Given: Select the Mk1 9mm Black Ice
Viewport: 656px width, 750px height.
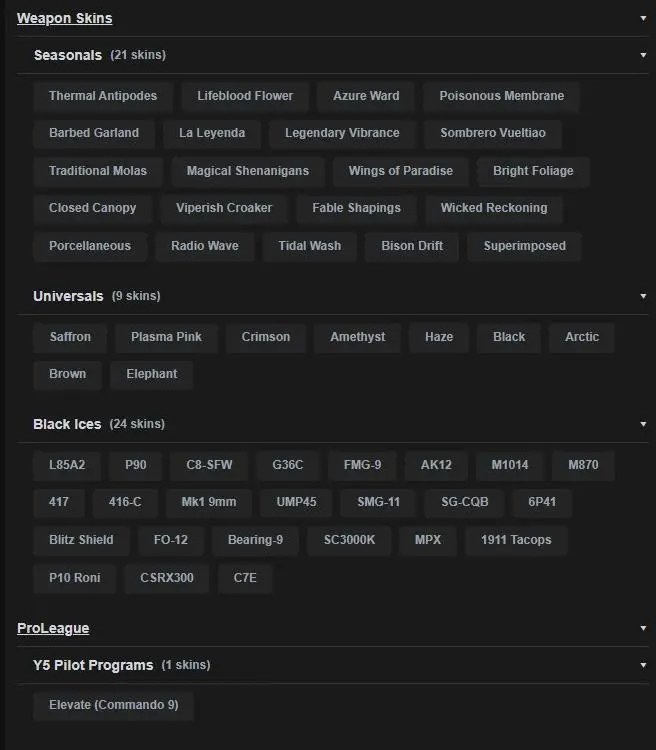Looking at the screenshot, I should point(209,502).
